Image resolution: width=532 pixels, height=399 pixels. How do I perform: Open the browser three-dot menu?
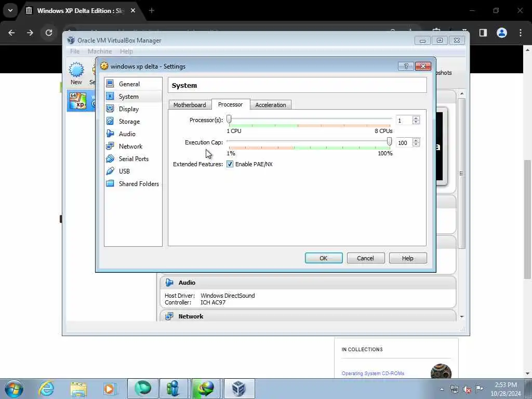(521, 33)
